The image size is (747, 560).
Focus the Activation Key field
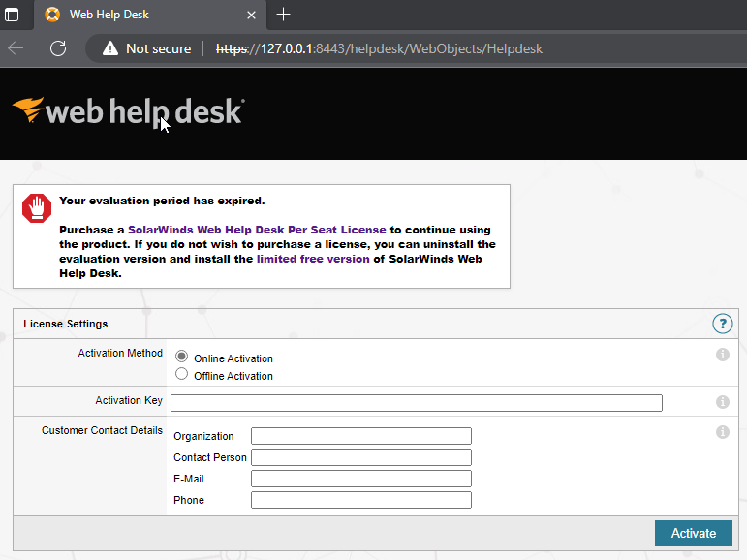pyautogui.click(x=417, y=403)
